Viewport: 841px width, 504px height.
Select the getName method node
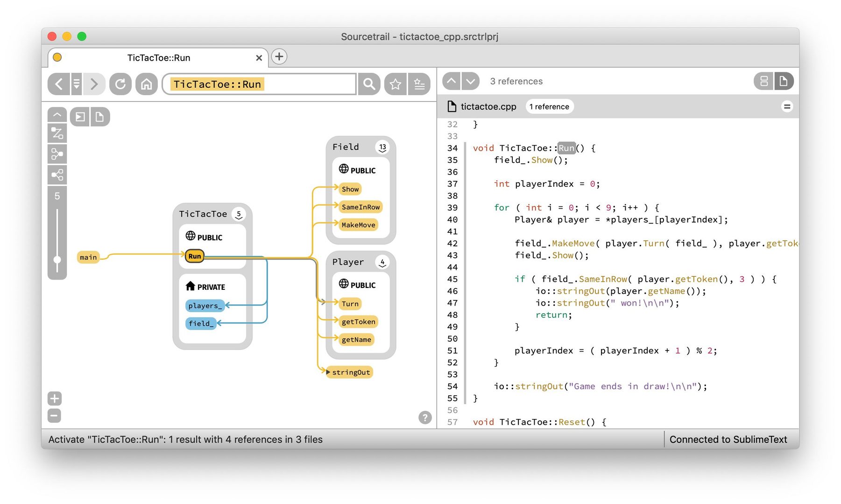(x=356, y=340)
